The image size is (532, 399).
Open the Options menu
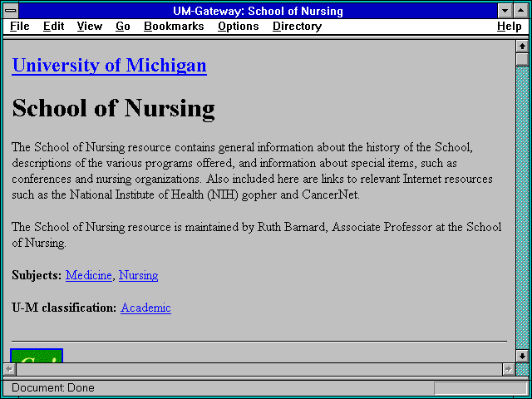(x=239, y=27)
